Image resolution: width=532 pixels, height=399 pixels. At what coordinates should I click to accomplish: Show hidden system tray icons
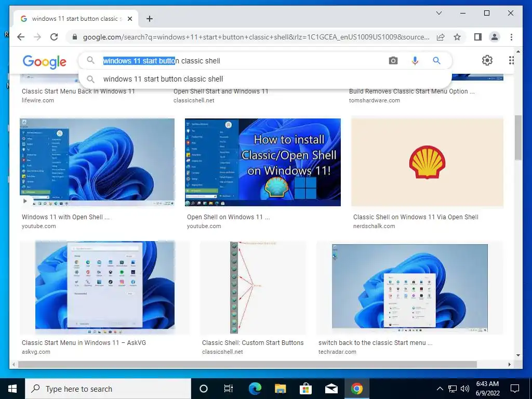tap(440, 389)
